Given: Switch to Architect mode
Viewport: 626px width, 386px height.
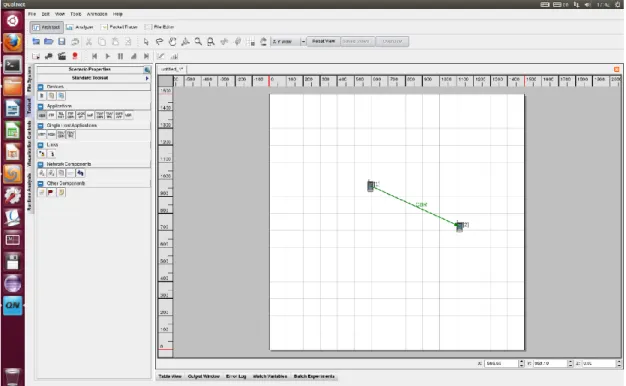Looking at the screenshot, I should pos(46,27).
